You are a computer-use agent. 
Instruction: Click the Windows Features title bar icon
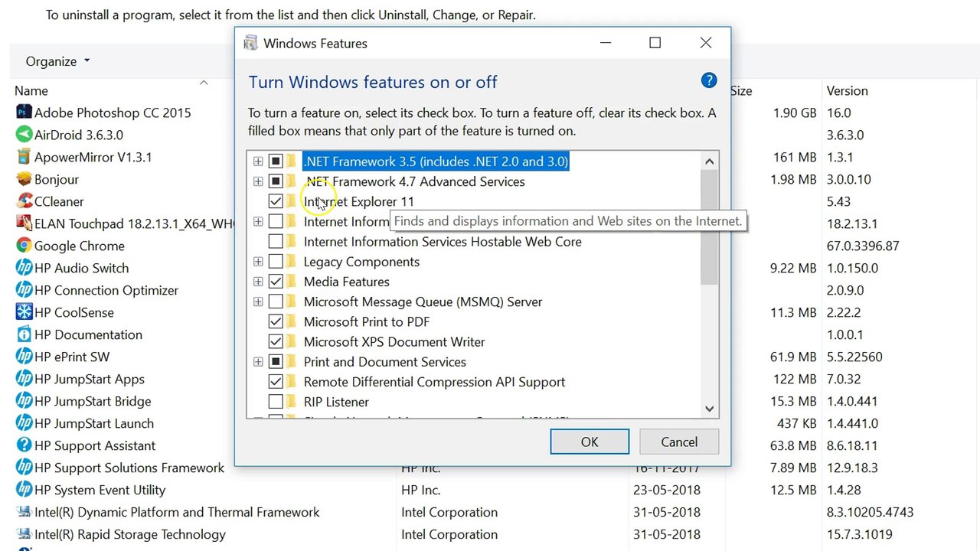pos(250,43)
